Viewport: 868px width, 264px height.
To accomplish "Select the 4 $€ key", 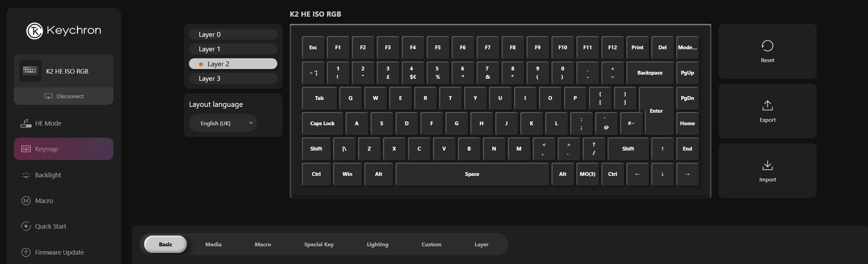I will click(x=413, y=73).
